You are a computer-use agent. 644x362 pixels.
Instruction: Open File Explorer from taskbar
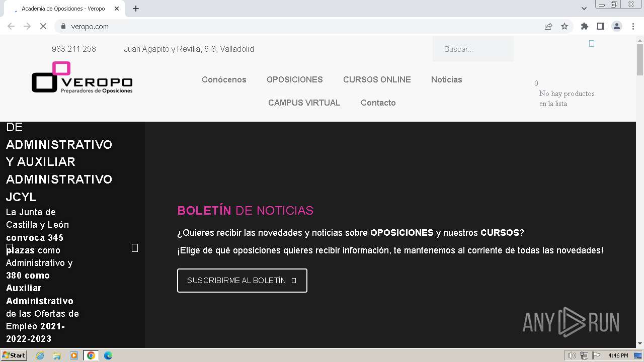(x=57, y=355)
